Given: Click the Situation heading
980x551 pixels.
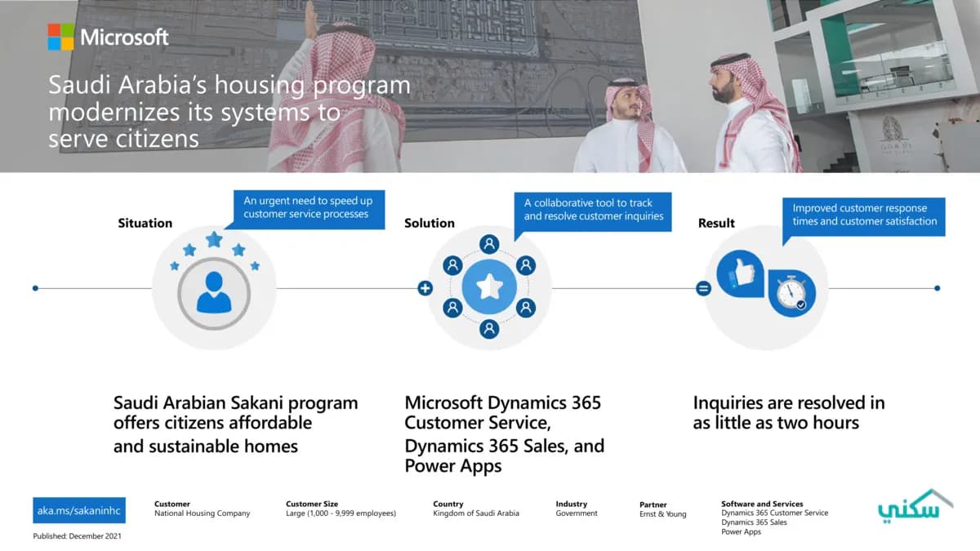Looking at the screenshot, I should (145, 223).
